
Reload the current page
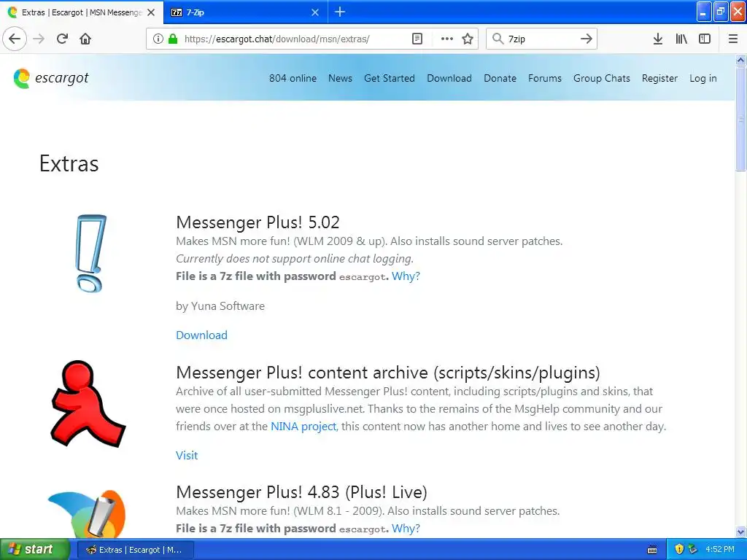62,39
